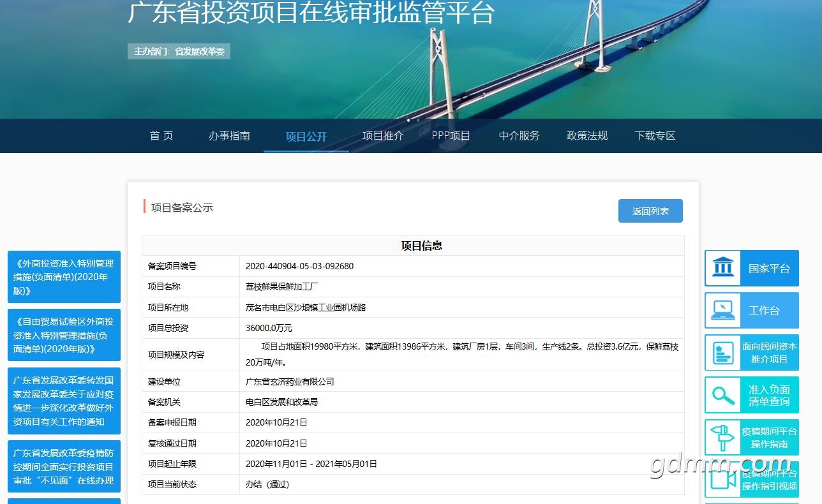Select the 项目公开 navigation tab
Screen dimensions: 822x504
click(306, 137)
